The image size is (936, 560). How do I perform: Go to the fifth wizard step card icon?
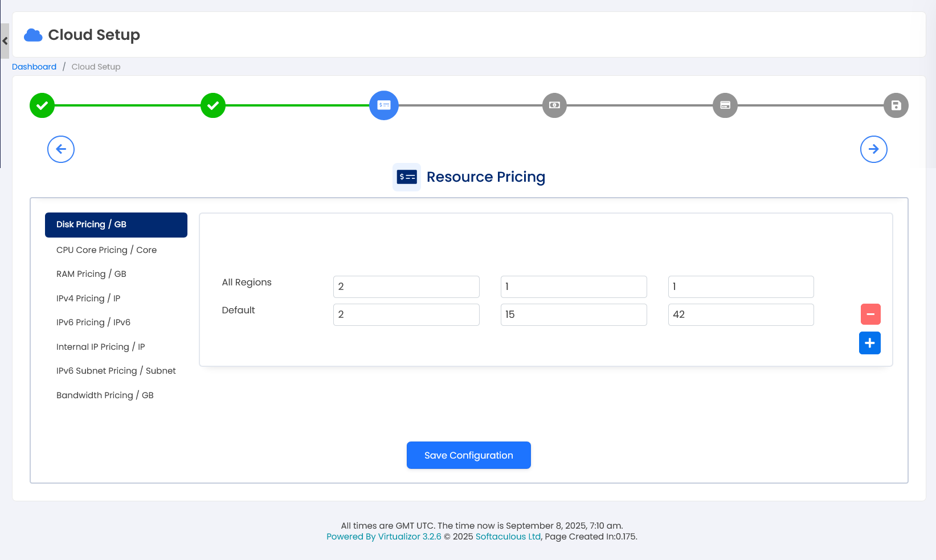725,105
